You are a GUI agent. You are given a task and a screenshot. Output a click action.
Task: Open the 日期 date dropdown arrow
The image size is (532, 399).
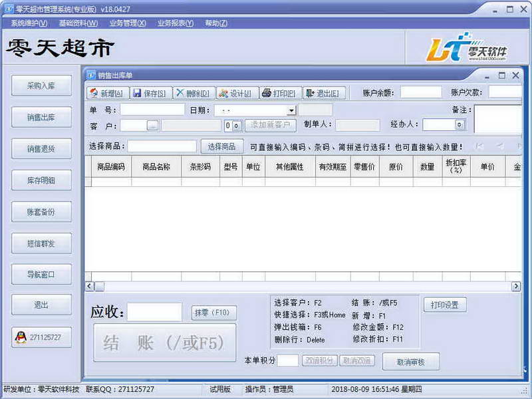coord(291,110)
